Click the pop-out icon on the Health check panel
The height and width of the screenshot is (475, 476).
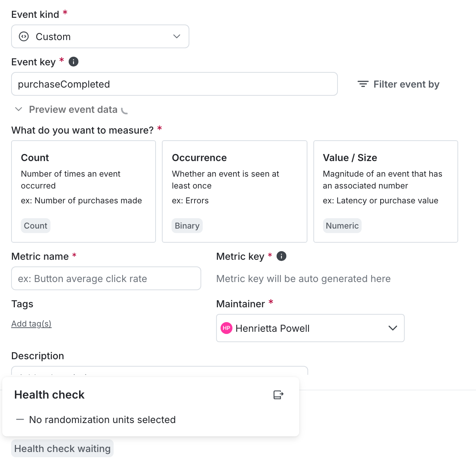278,394
